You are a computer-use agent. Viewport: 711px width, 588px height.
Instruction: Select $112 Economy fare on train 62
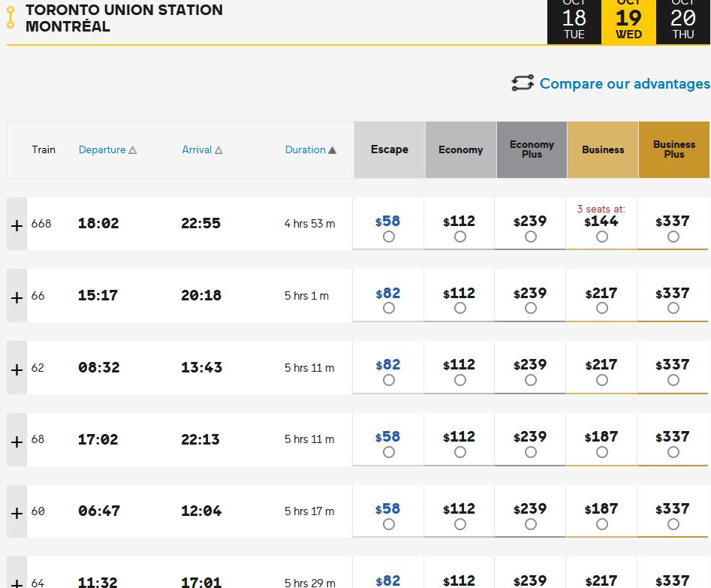click(459, 380)
